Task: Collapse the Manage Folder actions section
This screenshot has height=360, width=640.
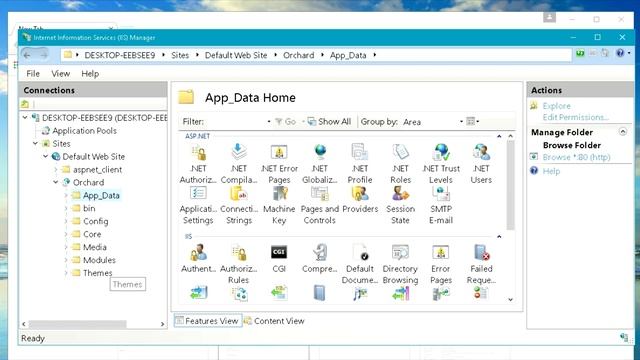Action: (x=623, y=131)
